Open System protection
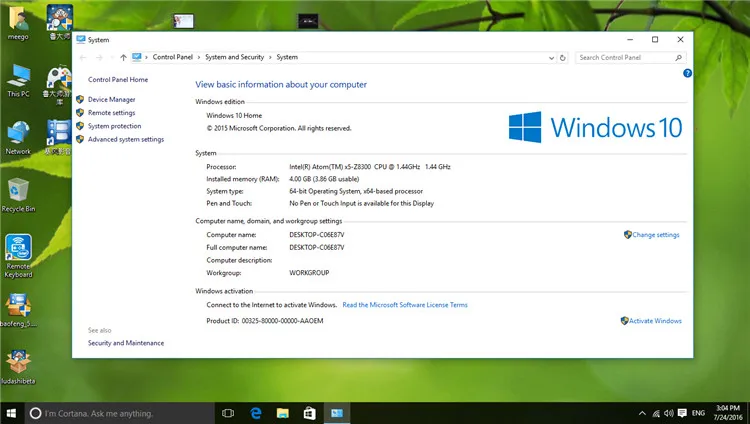Image resolution: width=750 pixels, height=424 pixels. click(114, 126)
